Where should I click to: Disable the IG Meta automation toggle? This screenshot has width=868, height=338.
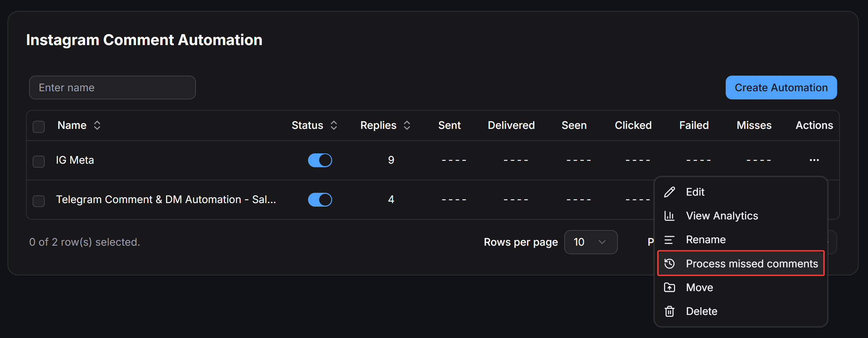tap(320, 160)
